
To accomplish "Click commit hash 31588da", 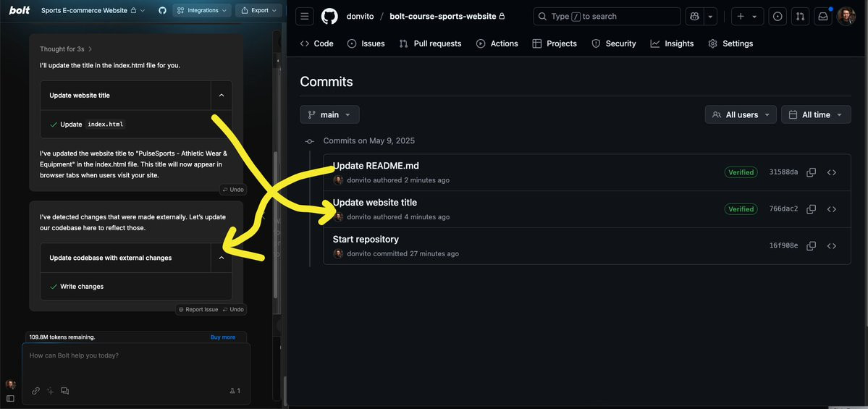I will point(783,172).
